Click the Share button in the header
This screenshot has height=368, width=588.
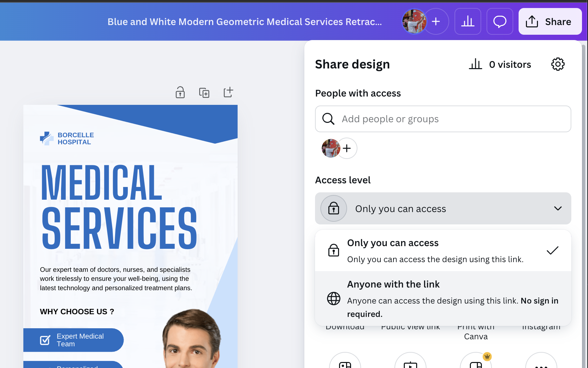coord(550,22)
